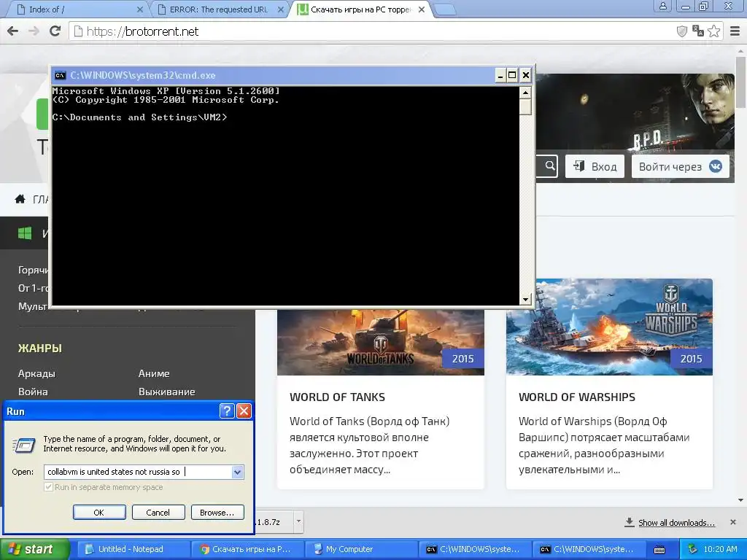Switch to My Computer taskbar item

click(x=360, y=549)
